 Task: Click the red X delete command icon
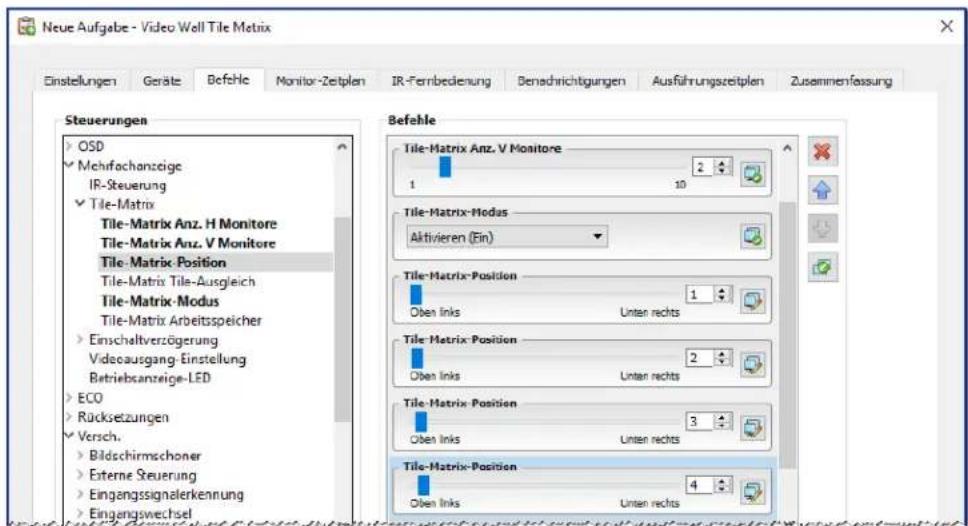click(x=822, y=151)
